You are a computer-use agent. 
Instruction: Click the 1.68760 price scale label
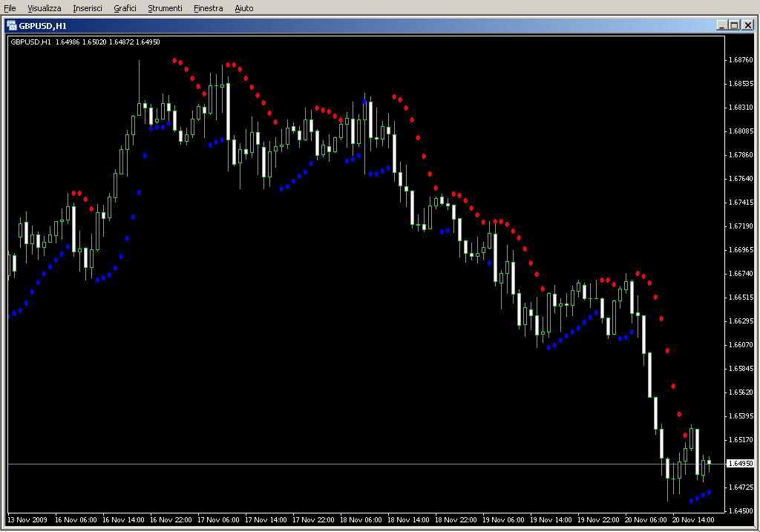[741, 60]
